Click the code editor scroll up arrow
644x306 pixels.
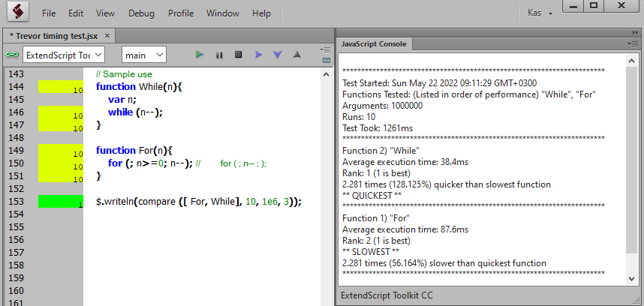(326, 75)
